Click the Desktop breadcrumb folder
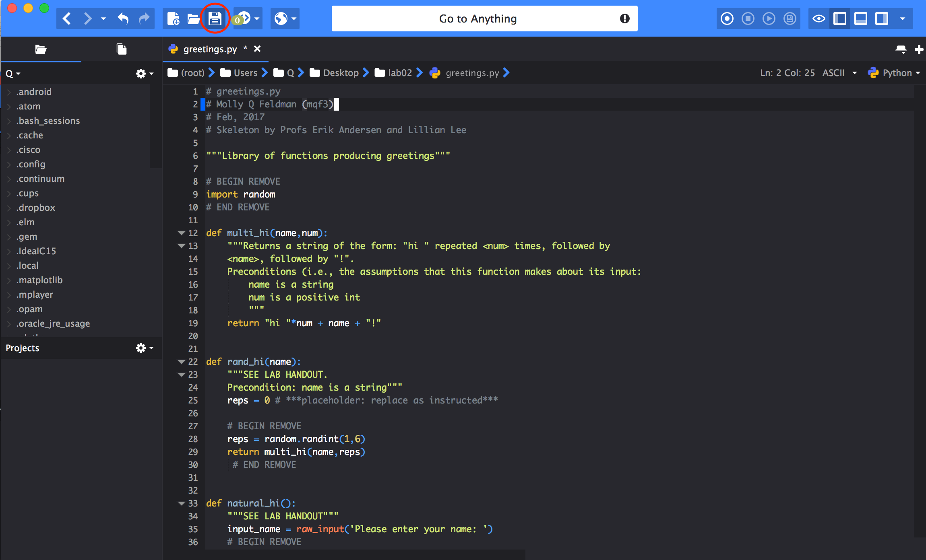926x560 pixels. pyautogui.click(x=340, y=73)
